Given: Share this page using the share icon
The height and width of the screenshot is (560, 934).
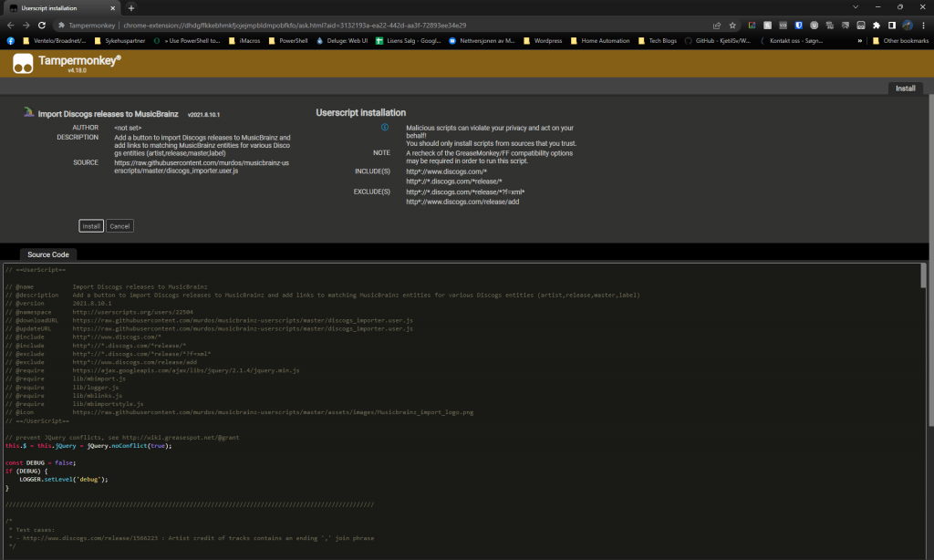Looking at the screenshot, I should [717, 25].
